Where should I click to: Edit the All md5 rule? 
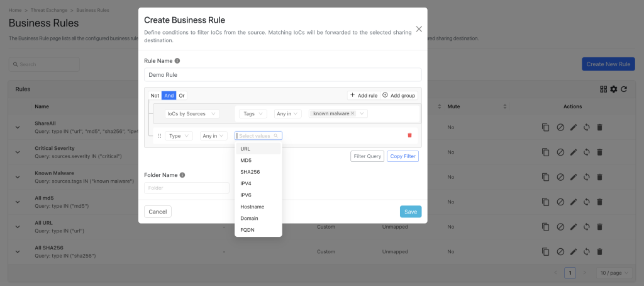tap(574, 202)
